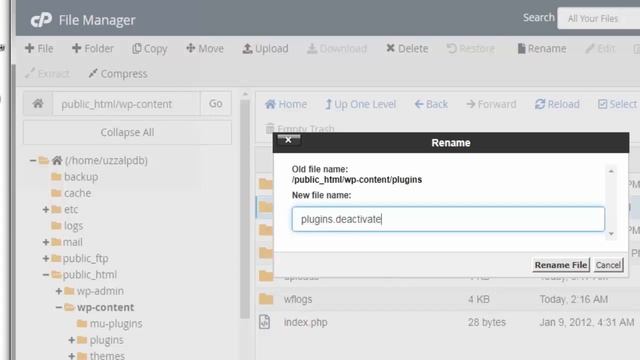Select the wflogs folder row
640x360 pixels.
tap(448, 299)
